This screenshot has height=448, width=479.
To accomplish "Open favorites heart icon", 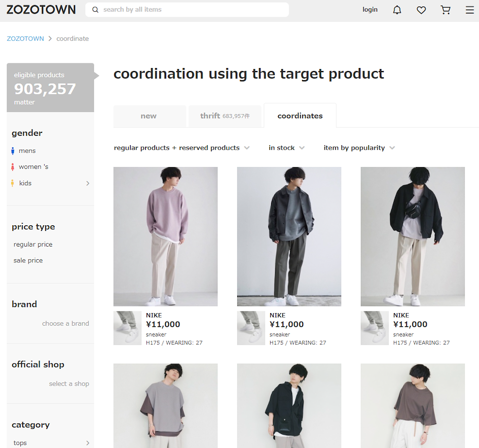I will pos(421,10).
